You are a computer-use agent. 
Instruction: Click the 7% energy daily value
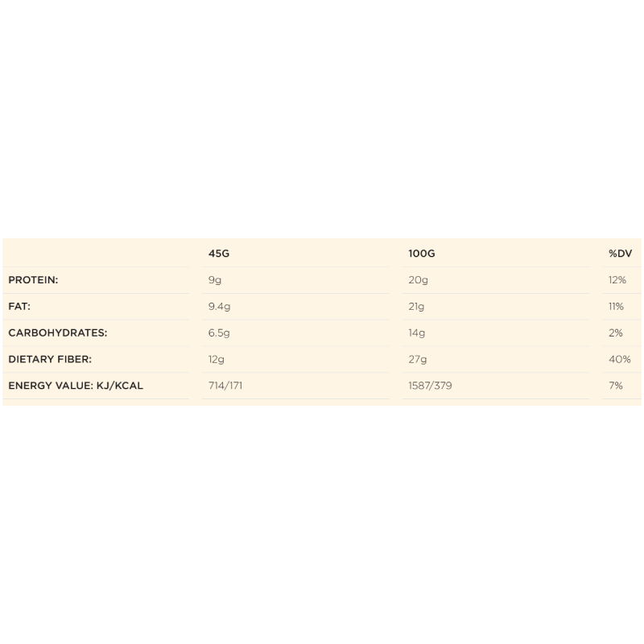(616, 386)
